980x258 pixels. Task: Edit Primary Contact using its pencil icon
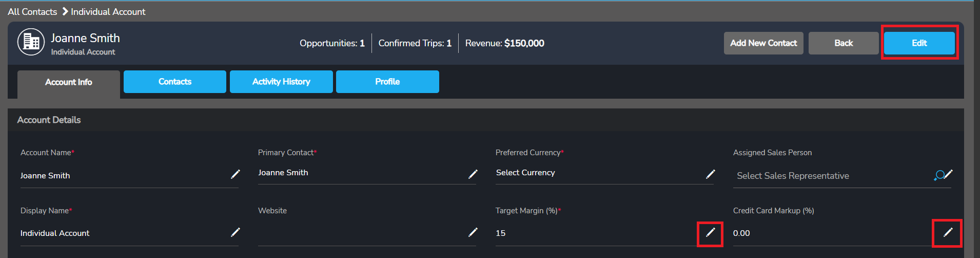point(473,174)
